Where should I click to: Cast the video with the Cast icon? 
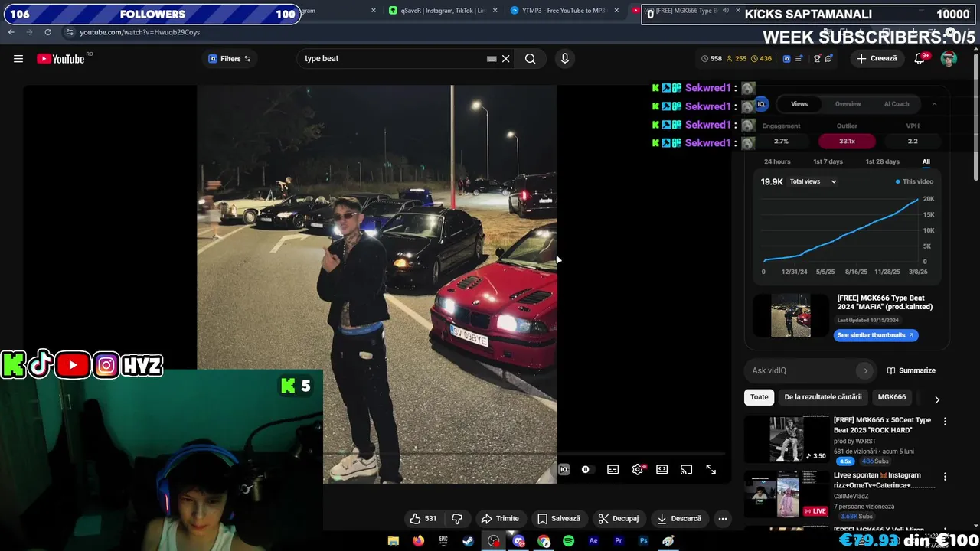pos(687,470)
